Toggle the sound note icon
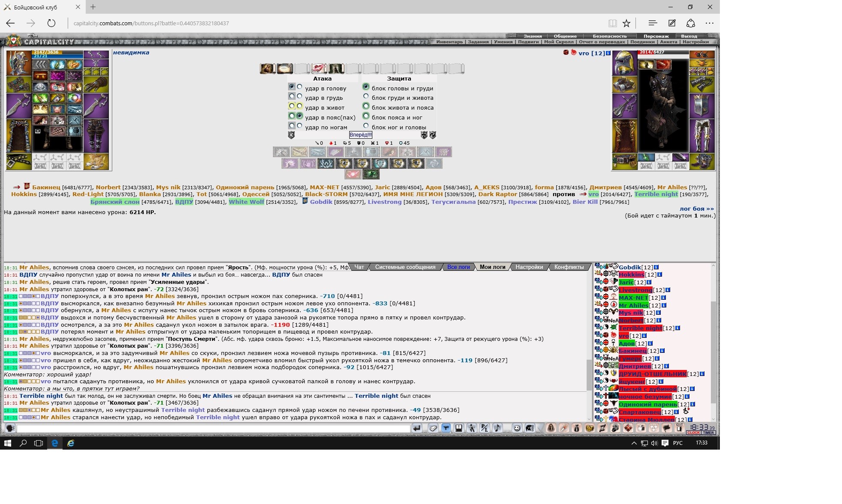Screen dimensions: 842x504 497,428
